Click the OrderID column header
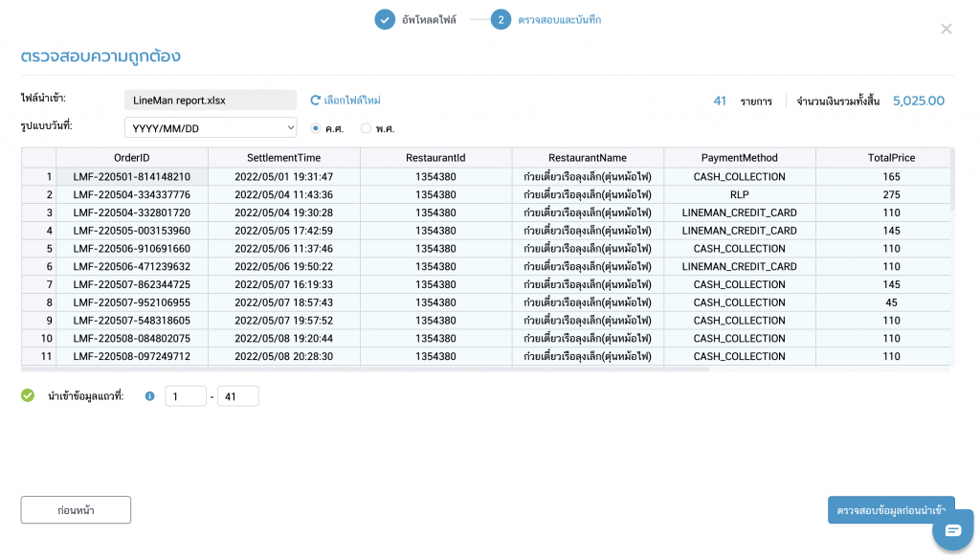Screen dimensions: 980x559 [x=132, y=158]
